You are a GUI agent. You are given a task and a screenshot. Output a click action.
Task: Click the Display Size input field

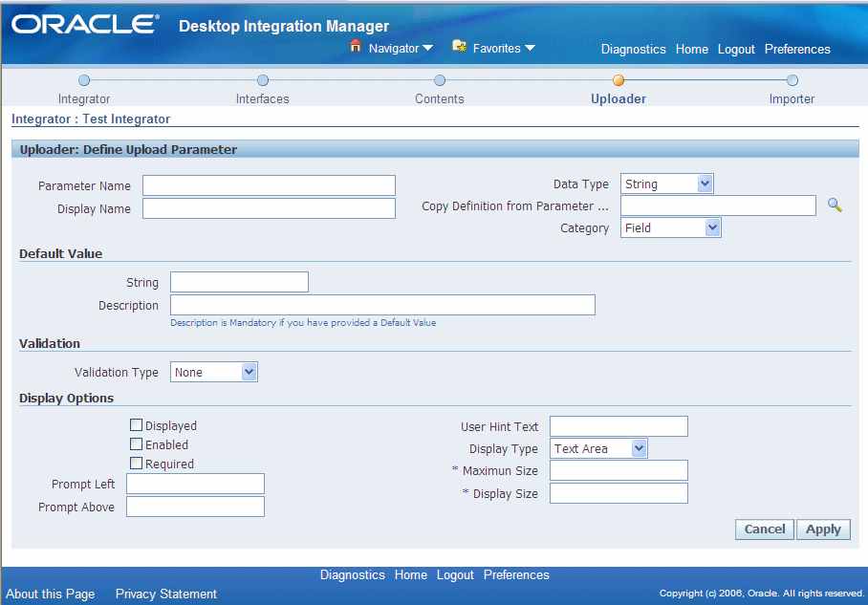click(618, 493)
